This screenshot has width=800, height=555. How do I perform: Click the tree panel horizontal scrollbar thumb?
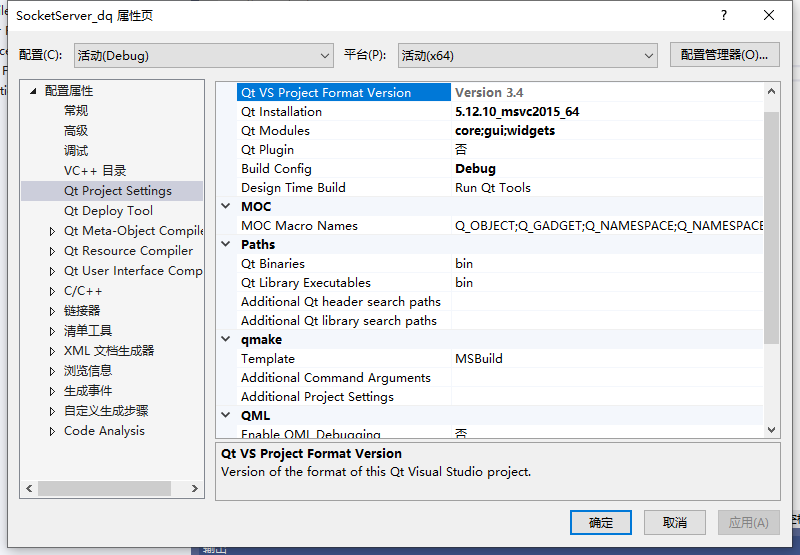(104, 488)
